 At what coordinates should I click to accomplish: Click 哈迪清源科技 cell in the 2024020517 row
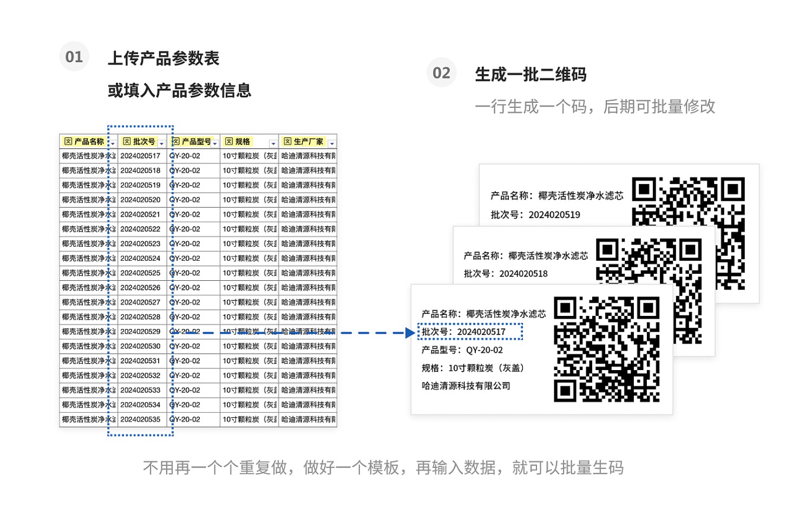coord(307,156)
